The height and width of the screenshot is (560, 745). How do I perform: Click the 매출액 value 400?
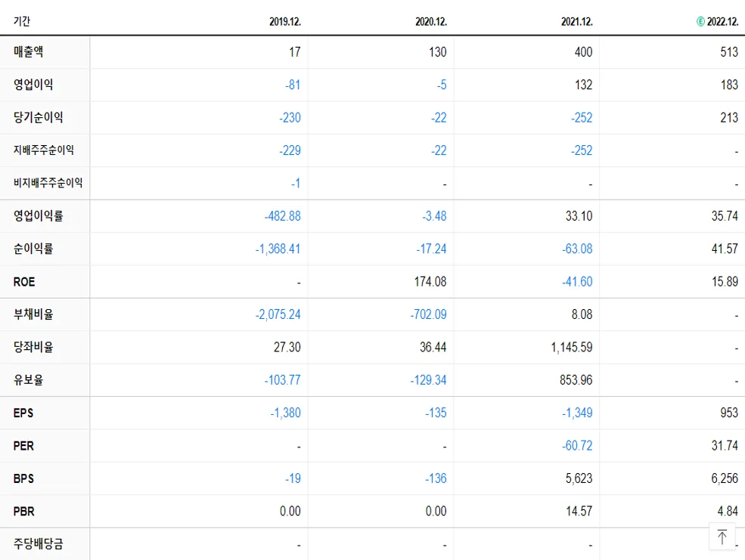583,51
